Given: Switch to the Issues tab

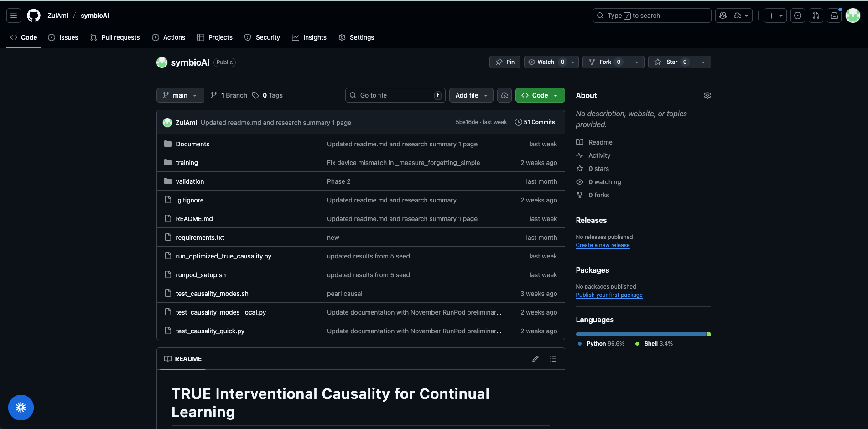Looking at the screenshot, I should click(x=63, y=37).
